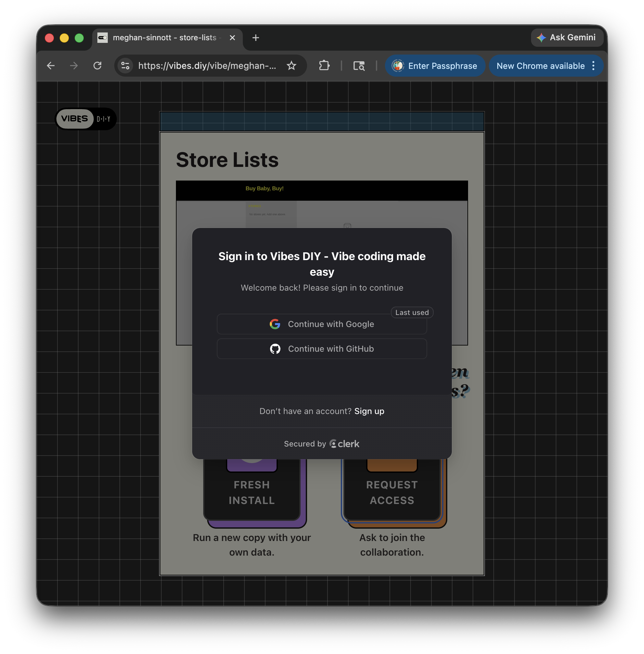The image size is (644, 654).
Task: Click the Sign in to Vibes DIY heading
Action: tap(322, 264)
